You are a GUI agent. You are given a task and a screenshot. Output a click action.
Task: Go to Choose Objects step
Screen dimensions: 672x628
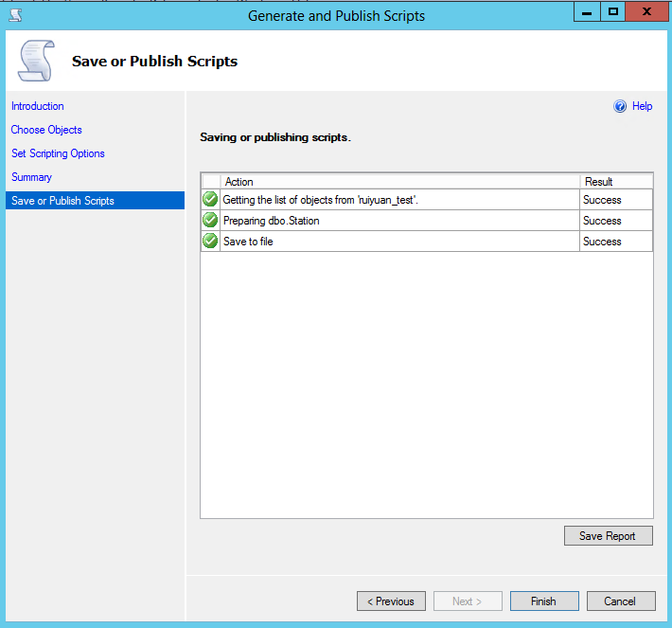point(46,130)
